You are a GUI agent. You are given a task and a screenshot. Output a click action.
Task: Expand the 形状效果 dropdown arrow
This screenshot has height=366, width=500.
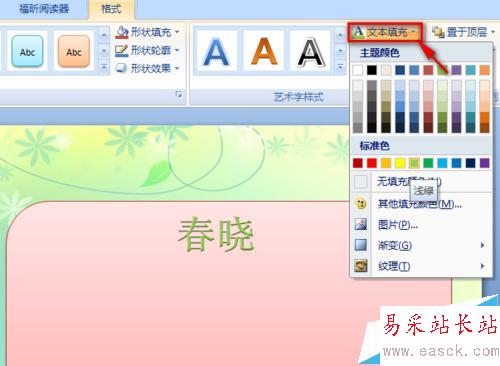177,68
